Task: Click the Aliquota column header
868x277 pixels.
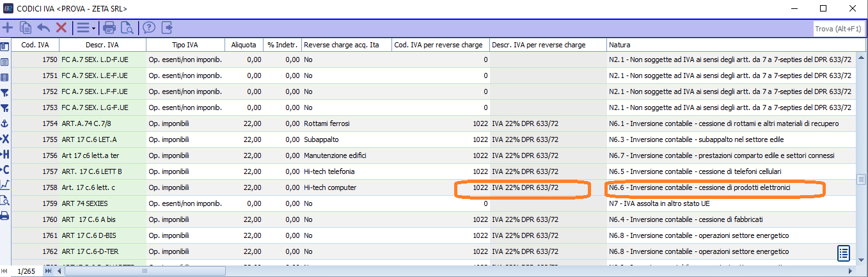Action: [244, 45]
